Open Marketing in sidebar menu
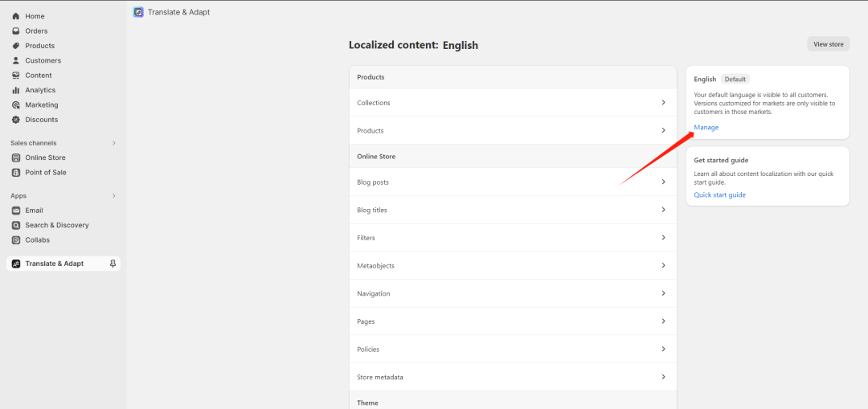Image resolution: width=868 pixels, height=409 pixels. 42,104
